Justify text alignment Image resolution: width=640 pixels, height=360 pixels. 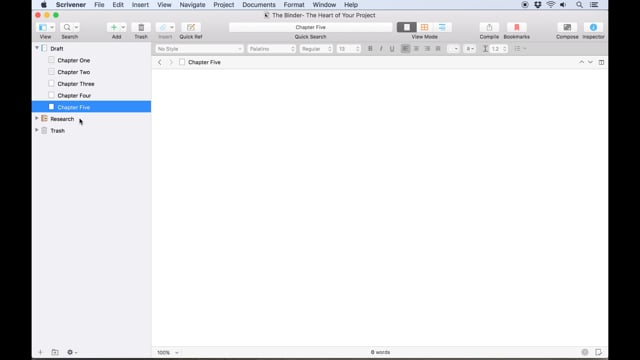point(438,49)
